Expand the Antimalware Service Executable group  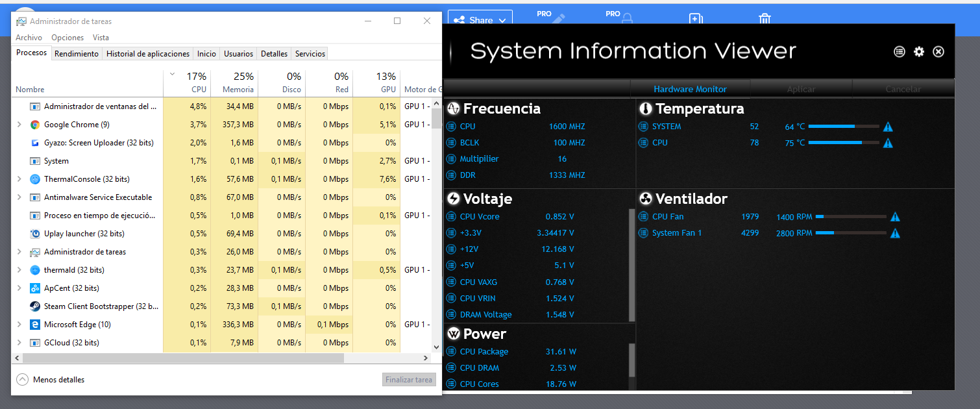pos(19,197)
